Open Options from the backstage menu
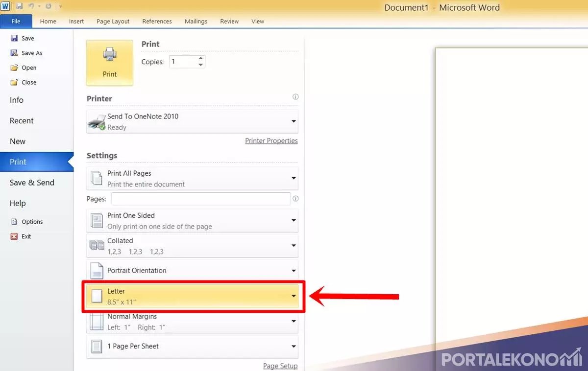This screenshot has width=588, height=371. click(x=27, y=222)
